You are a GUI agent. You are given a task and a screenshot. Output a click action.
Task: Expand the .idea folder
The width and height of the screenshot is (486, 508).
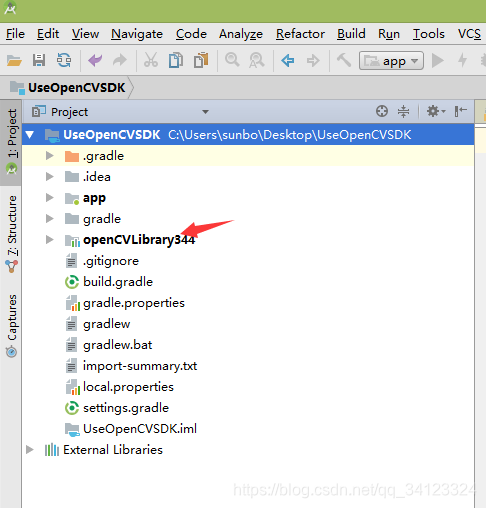point(50,177)
